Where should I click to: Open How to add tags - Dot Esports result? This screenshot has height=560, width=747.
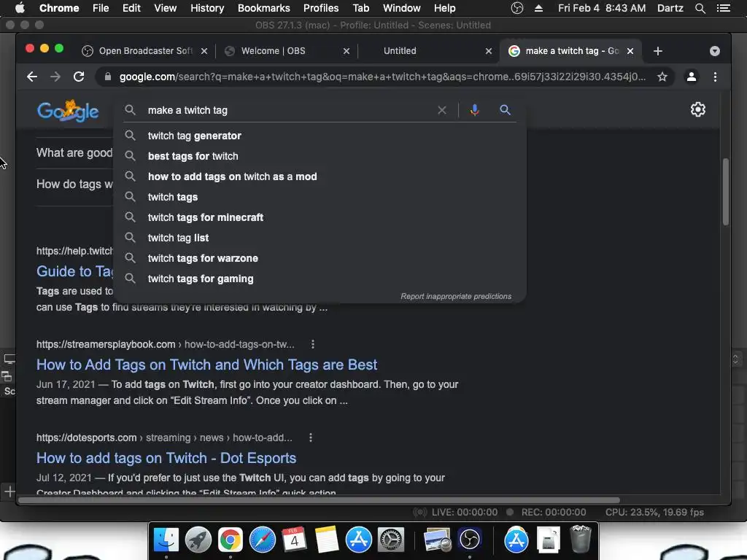tap(166, 458)
